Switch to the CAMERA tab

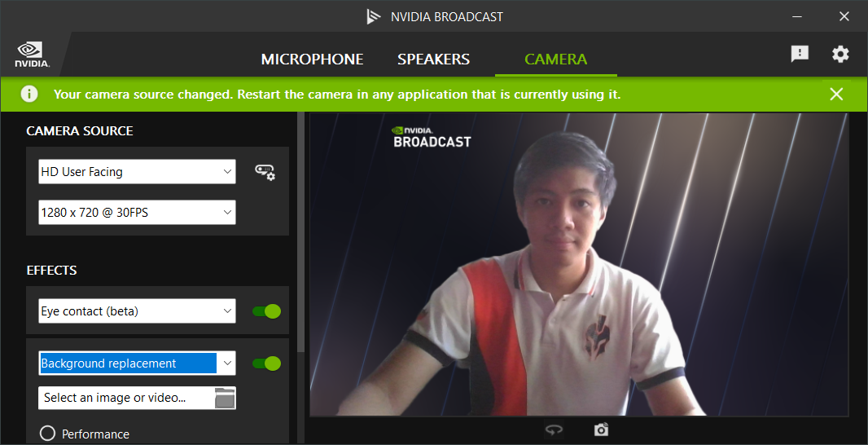(x=556, y=59)
